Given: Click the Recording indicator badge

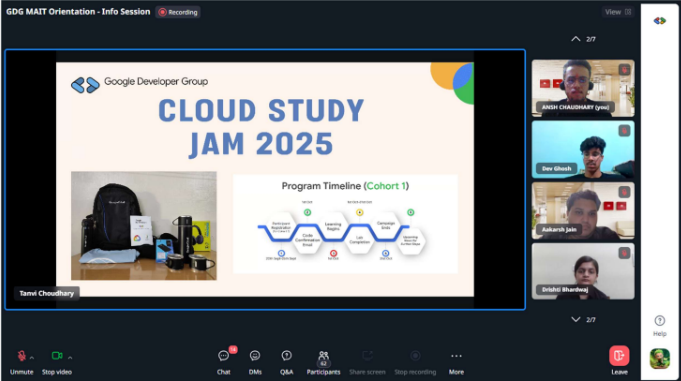Looking at the screenshot, I should point(178,12).
